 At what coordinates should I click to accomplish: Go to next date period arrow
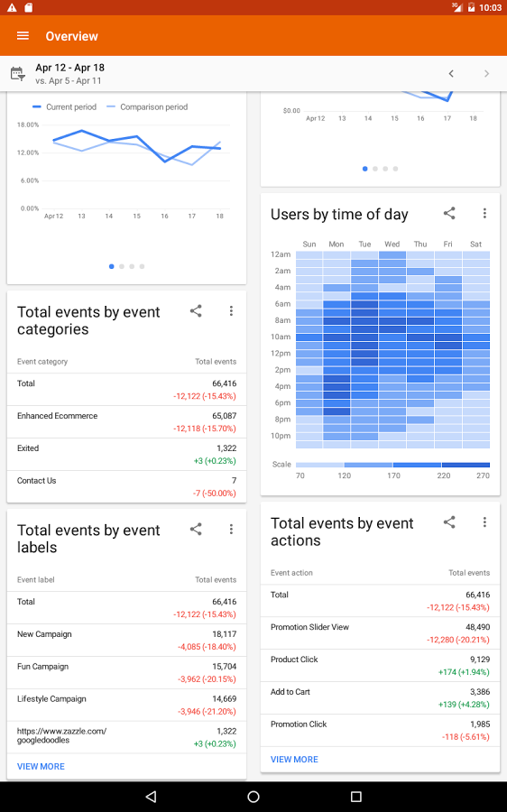point(486,74)
